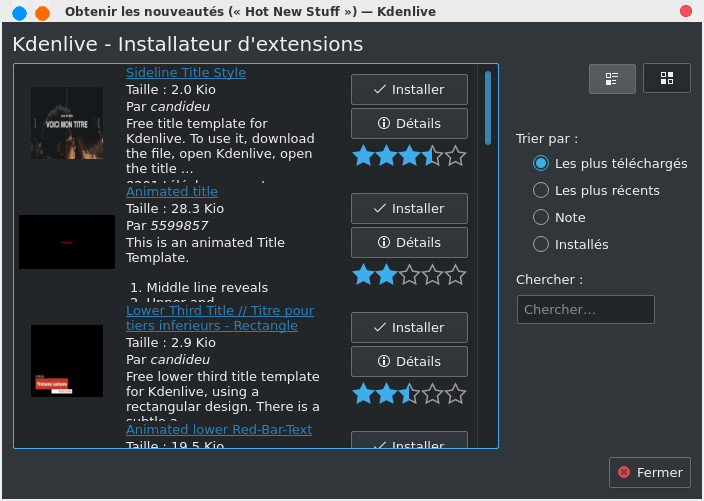Viewport: 704px width, 501px height.
Task: Click the star rating of Lower Third Title
Action: coord(409,394)
